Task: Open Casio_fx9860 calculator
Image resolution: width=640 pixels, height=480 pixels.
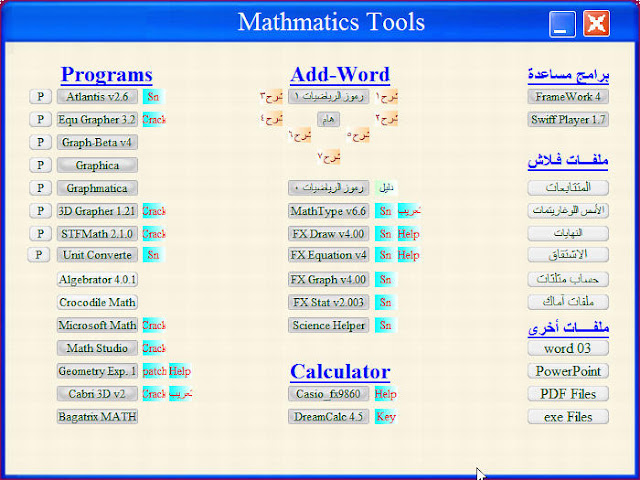Action: [x=329, y=394]
